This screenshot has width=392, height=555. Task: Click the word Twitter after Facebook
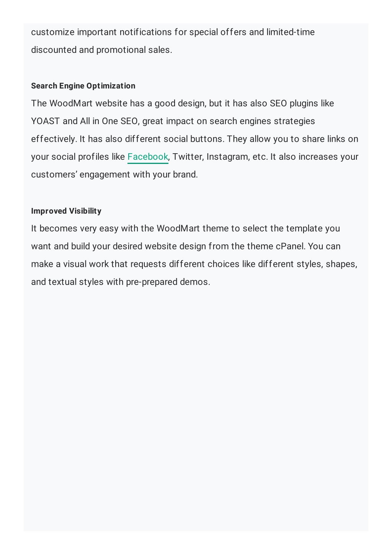click(188, 157)
